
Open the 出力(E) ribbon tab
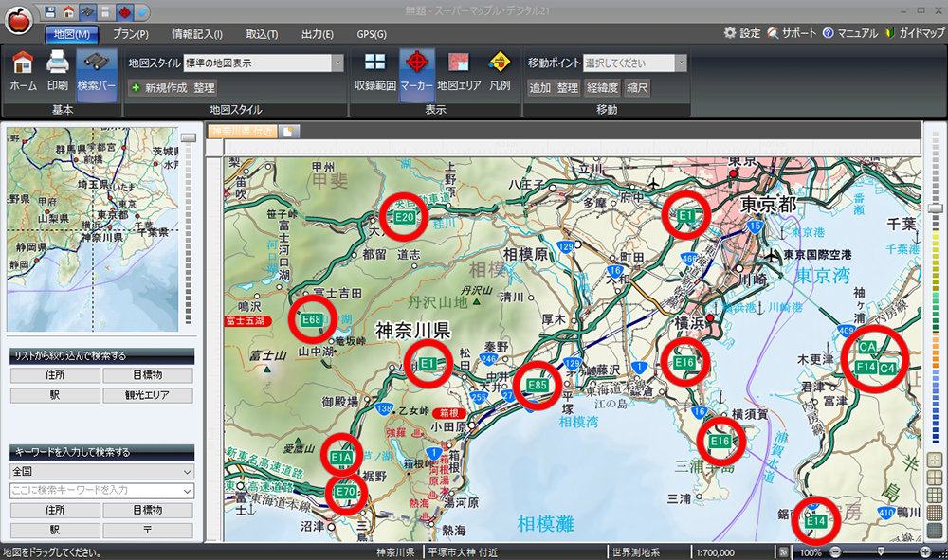tap(317, 34)
